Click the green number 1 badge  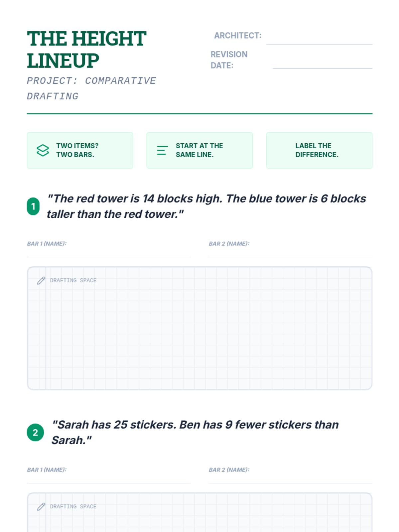[x=33, y=206]
